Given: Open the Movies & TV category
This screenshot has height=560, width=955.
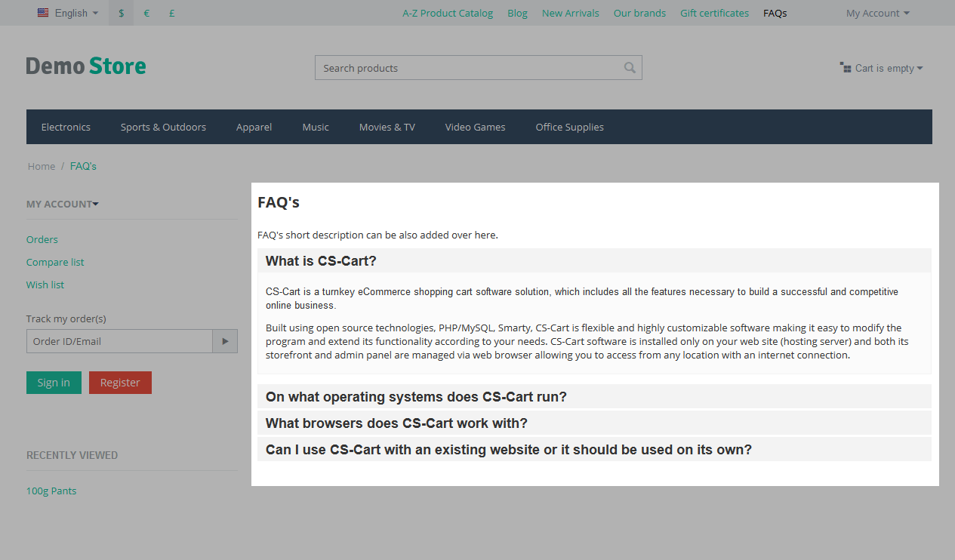Looking at the screenshot, I should pos(387,127).
